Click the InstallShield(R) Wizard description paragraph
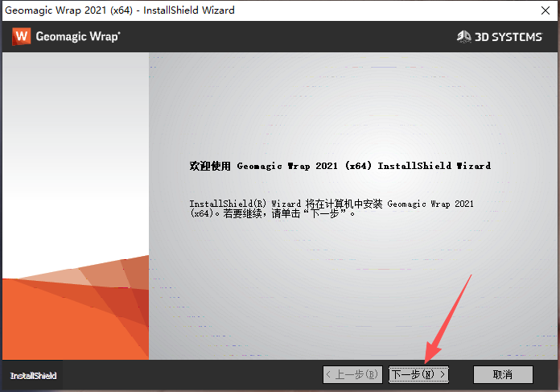The image size is (560, 392). click(x=331, y=209)
